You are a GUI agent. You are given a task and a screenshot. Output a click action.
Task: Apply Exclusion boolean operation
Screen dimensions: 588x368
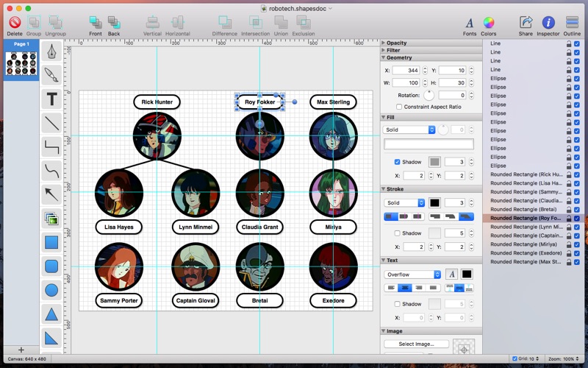click(304, 23)
